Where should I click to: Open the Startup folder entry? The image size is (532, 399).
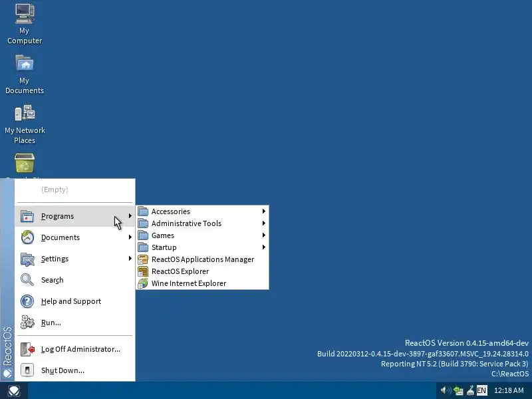pyautogui.click(x=203, y=247)
